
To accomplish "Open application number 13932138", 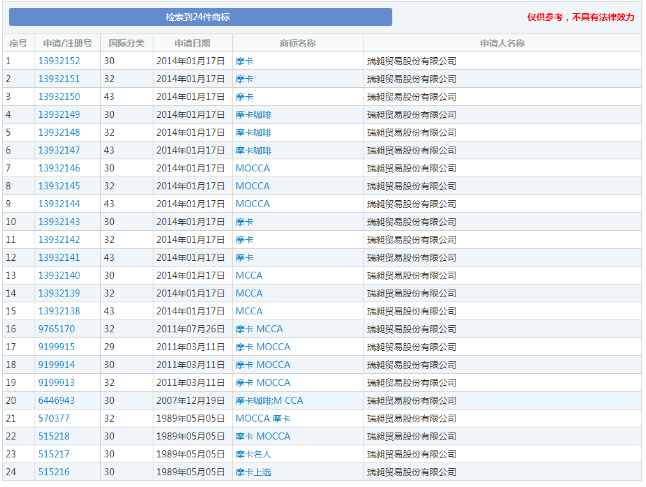I will coord(59,311).
